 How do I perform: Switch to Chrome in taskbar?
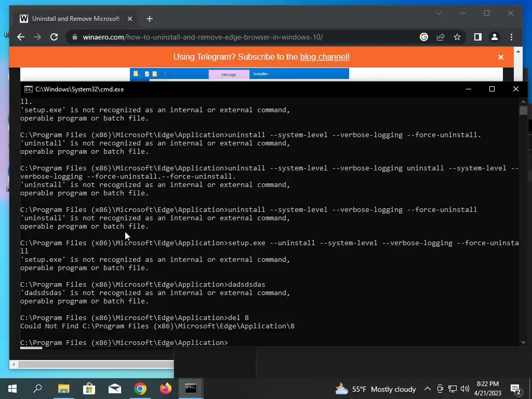tap(140, 389)
